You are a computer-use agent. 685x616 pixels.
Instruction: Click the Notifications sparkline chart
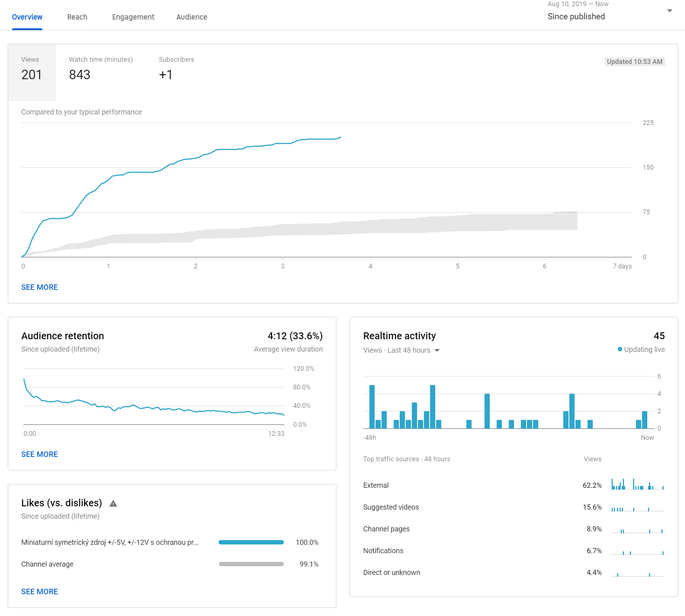[x=637, y=552]
